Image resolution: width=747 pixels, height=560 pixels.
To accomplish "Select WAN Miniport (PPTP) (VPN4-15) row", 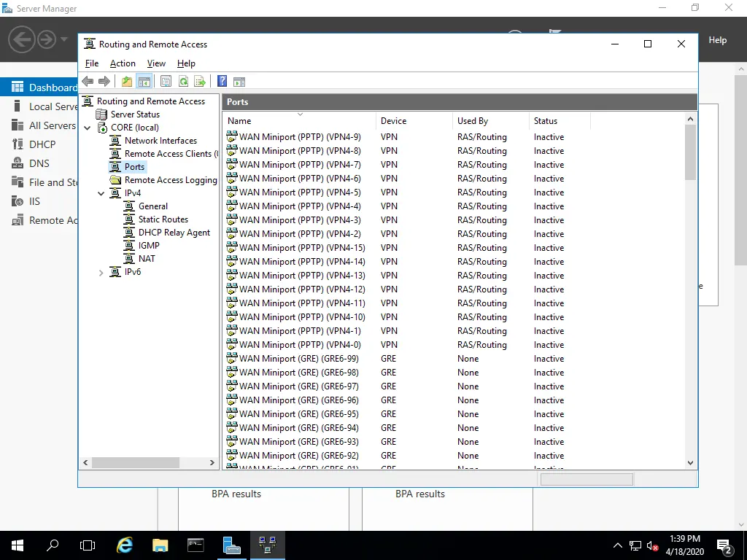I will pyautogui.click(x=302, y=248).
